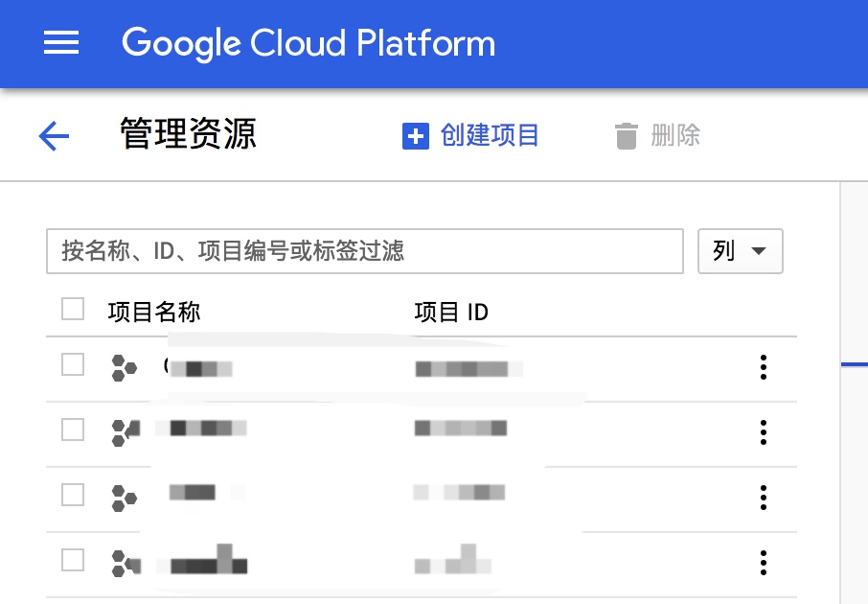
Task: Click the first row's project hexagon icon
Action: tap(124, 368)
